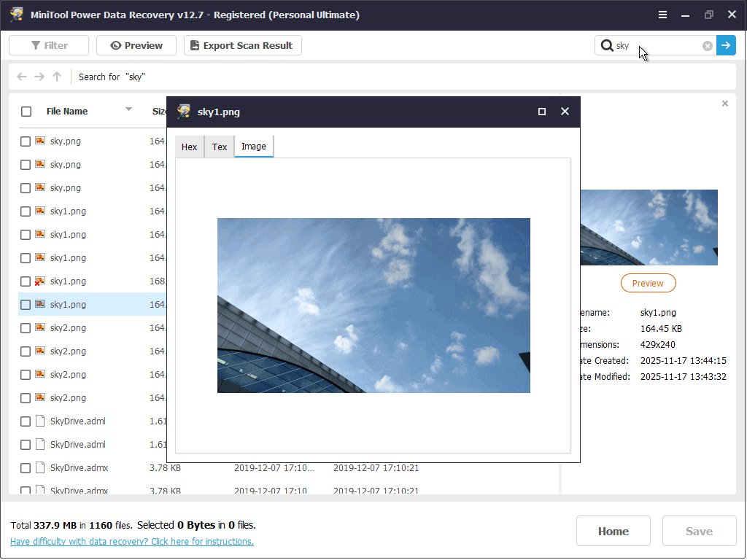747x560 pixels.
Task: Click the back navigation arrow
Action: (22, 77)
